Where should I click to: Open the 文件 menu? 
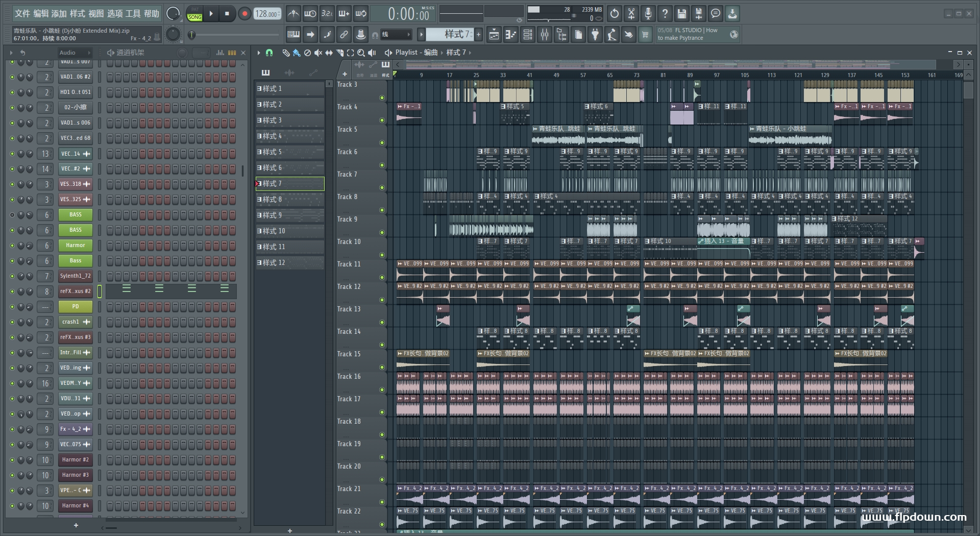(x=22, y=14)
